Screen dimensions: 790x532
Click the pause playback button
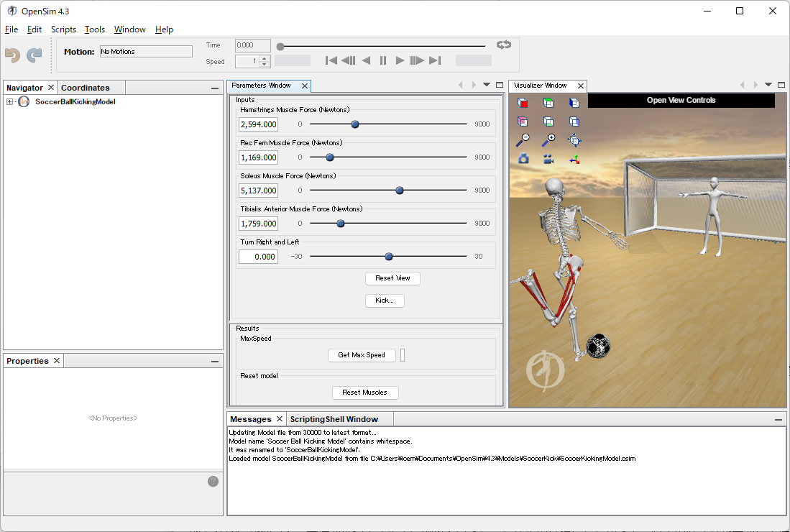pos(383,60)
